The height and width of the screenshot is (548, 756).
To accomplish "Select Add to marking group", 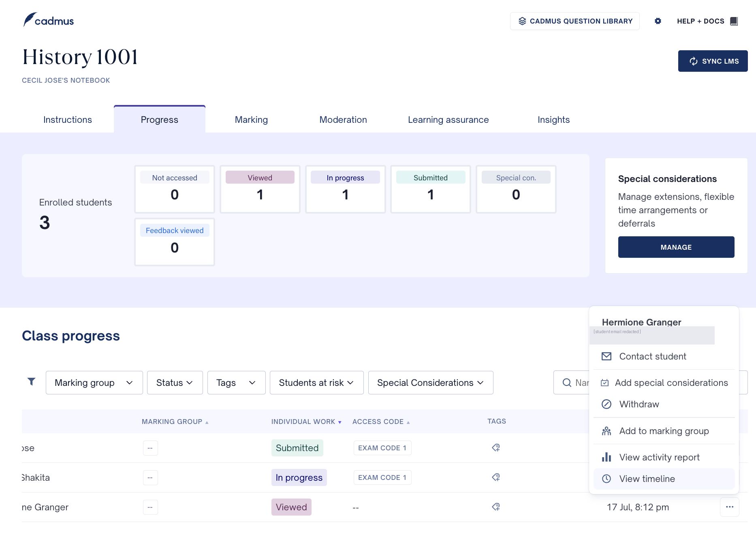I will point(664,431).
